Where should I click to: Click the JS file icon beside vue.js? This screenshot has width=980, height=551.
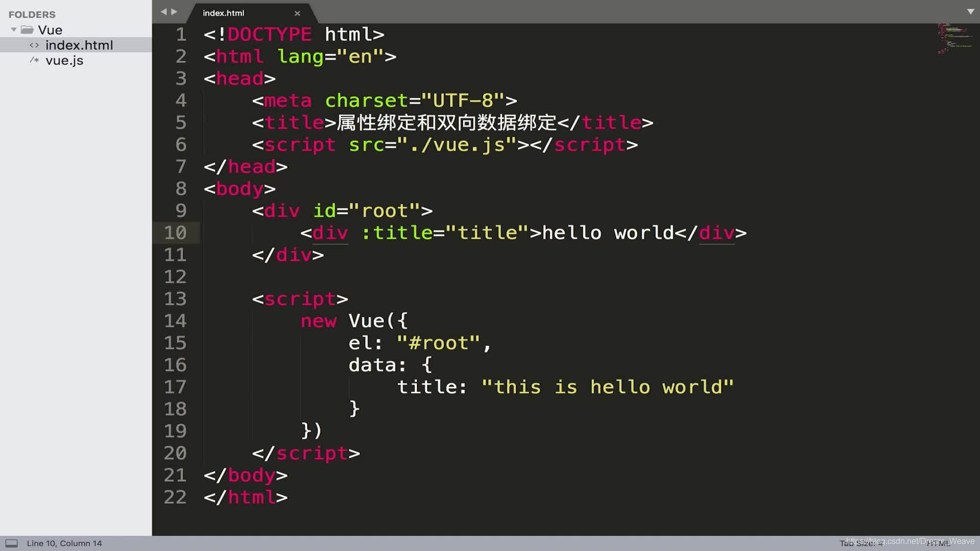point(34,60)
